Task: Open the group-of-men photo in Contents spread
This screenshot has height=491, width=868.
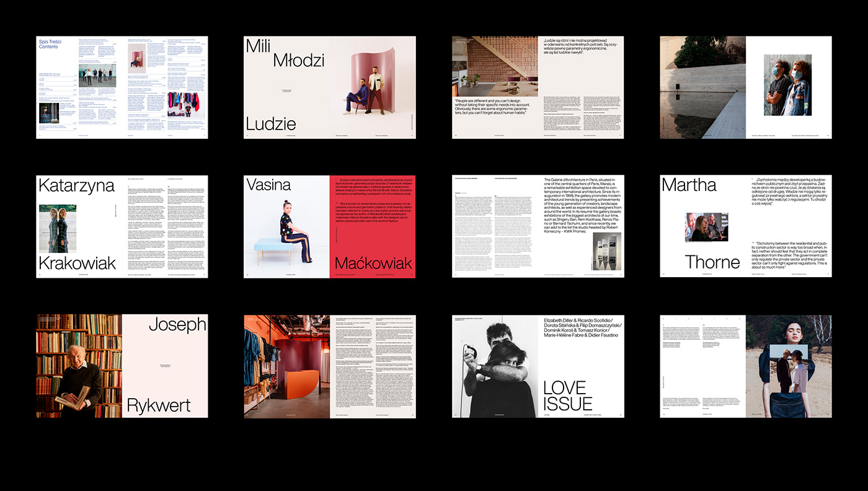Action: [x=97, y=76]
